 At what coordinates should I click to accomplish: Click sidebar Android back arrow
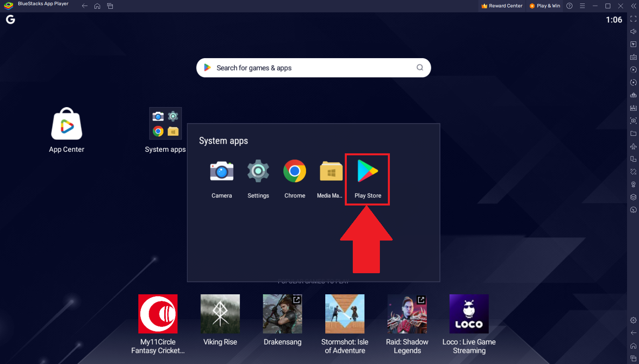pyautogui.click(x=633, y=333)
